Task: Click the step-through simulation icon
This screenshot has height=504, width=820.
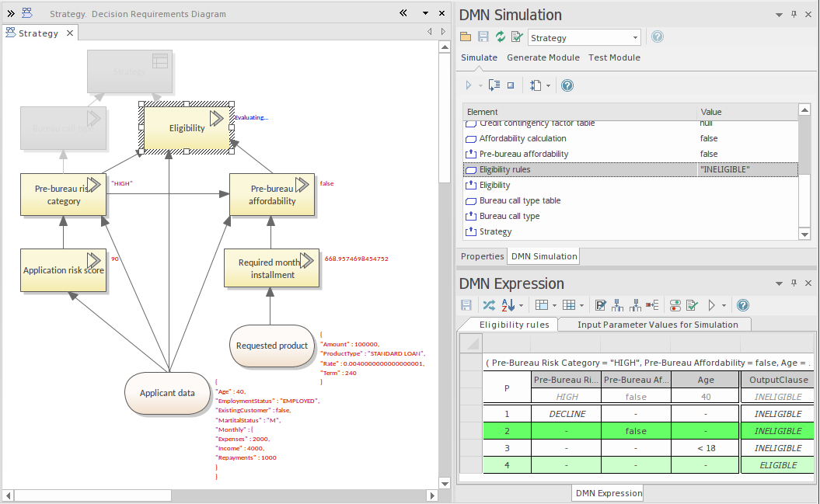Action: click(494, 85)
